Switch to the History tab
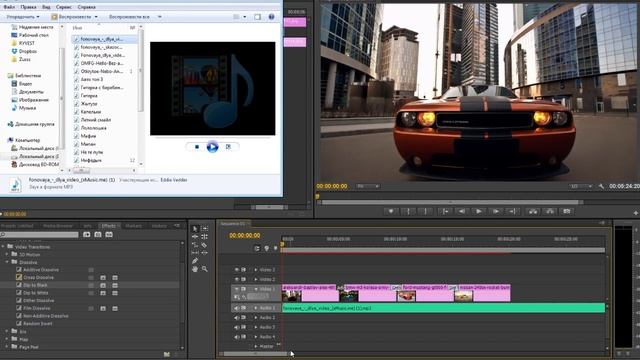Image resolution: width=640 pixels, height=360 pixels. click(159, 226)
